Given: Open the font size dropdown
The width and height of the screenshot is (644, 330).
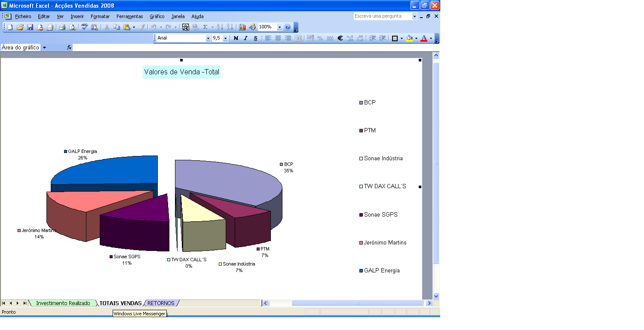Looking at the screenshot, I should pyautogui.click(x=225, y=38).
